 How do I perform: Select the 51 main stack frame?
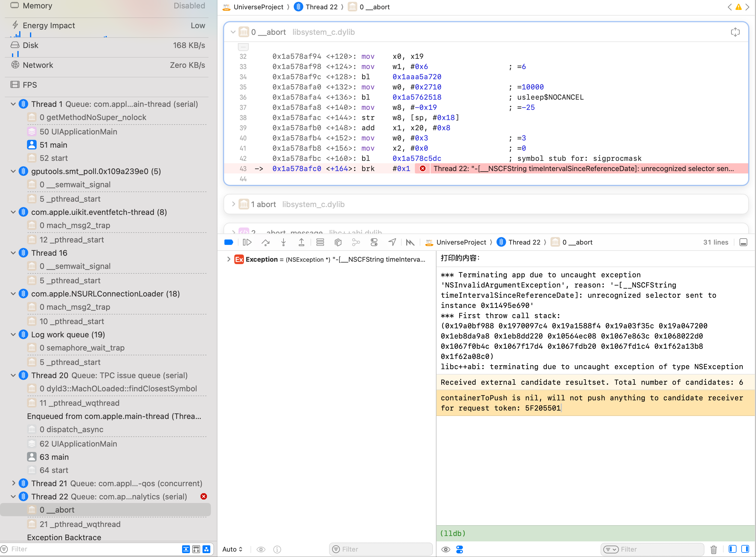click(x=53, y=145)
